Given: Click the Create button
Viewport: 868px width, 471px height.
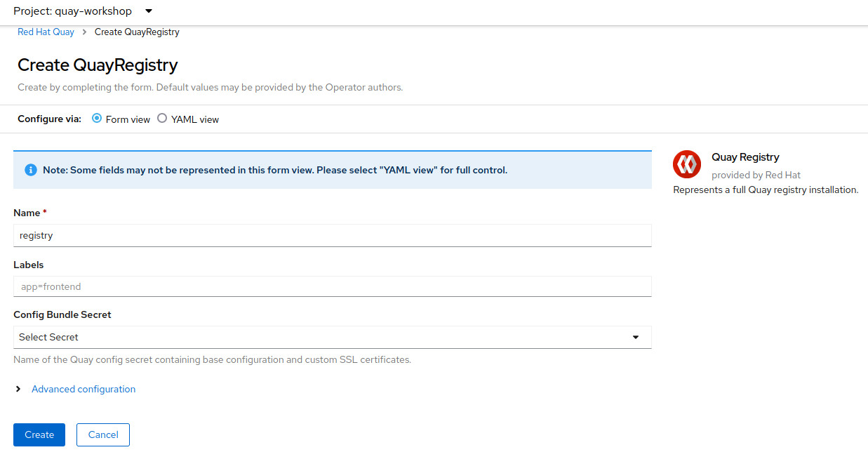Looking at the screenshot, I should tap(39, 434).
